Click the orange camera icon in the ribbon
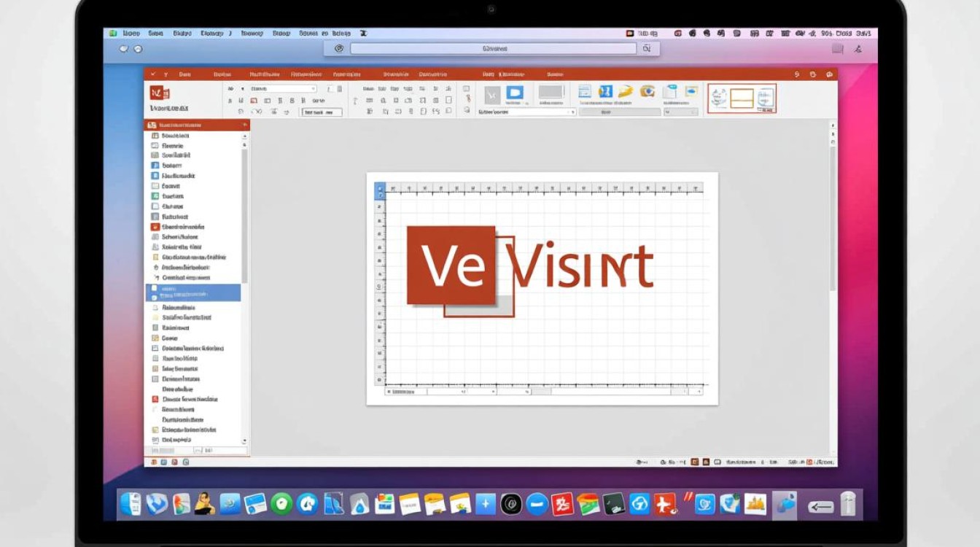Screen dimensions: 980x547 click(x=647, y=91)
